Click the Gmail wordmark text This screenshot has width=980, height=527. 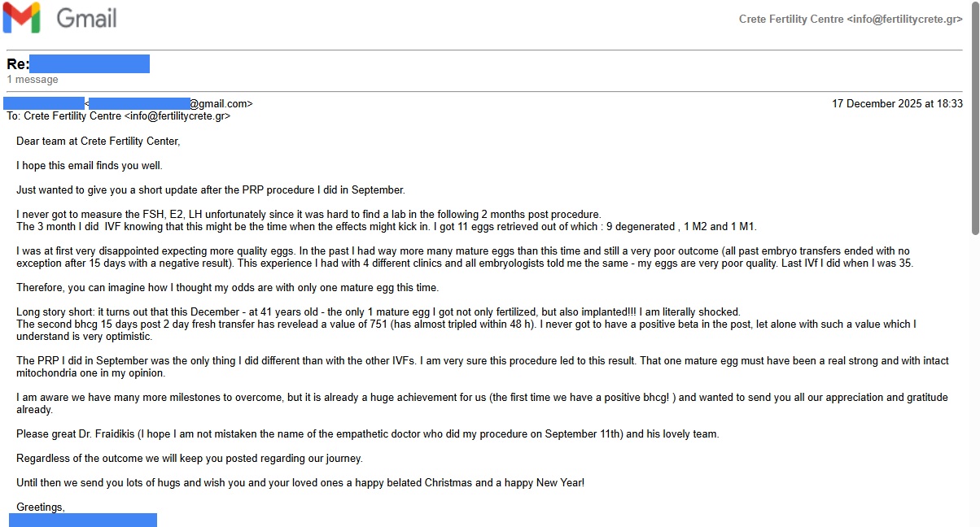coord(86,18)
